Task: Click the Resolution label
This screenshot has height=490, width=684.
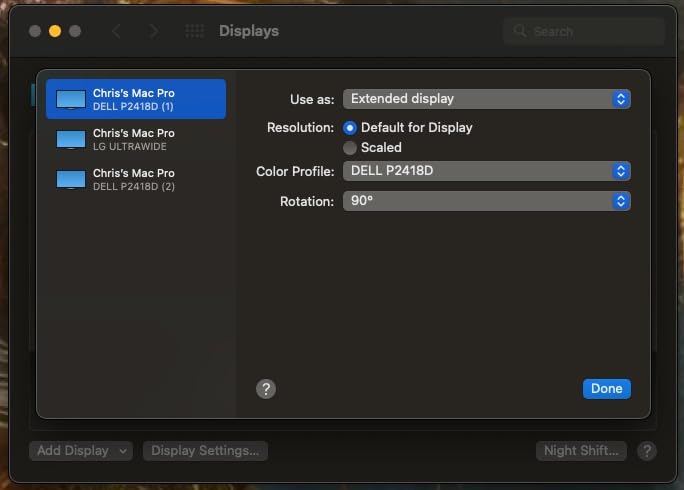Action: tap(300, 128)
